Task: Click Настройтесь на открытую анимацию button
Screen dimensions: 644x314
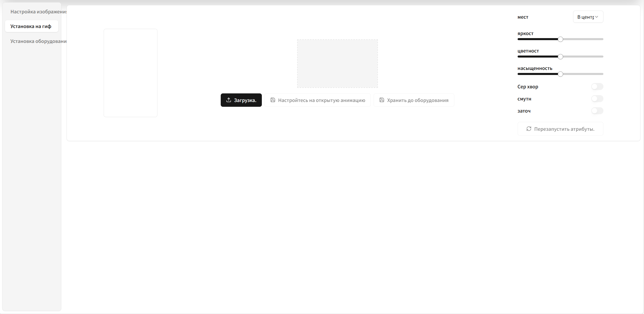Action: (x=317, y=100)
